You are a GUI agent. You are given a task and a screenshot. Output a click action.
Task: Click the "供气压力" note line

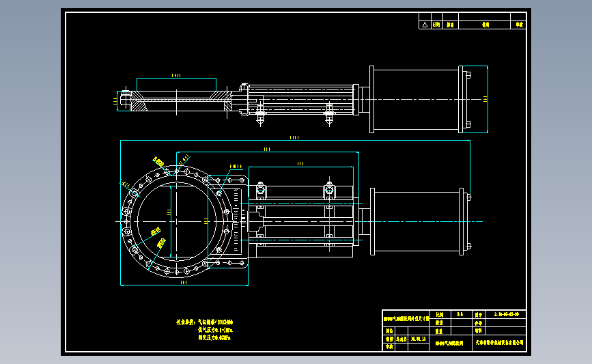pos(215,330)
